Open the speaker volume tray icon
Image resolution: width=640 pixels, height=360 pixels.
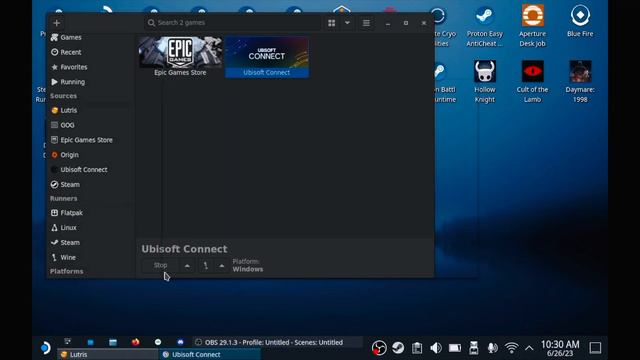(436, 348)
